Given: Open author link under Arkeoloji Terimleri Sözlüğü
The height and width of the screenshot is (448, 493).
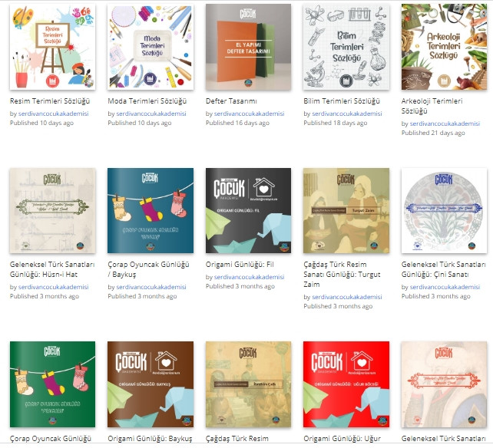Looking at the screenshot, I should [x=445, y=124].
